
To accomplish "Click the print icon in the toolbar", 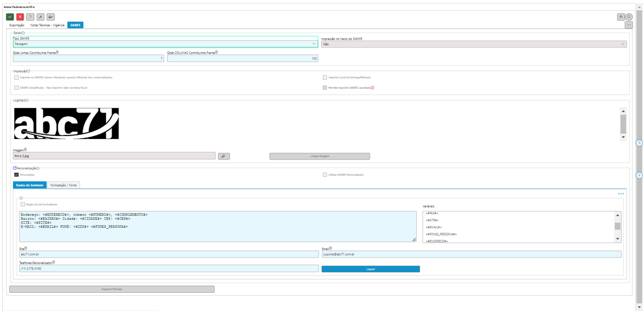I will (50, 17).
